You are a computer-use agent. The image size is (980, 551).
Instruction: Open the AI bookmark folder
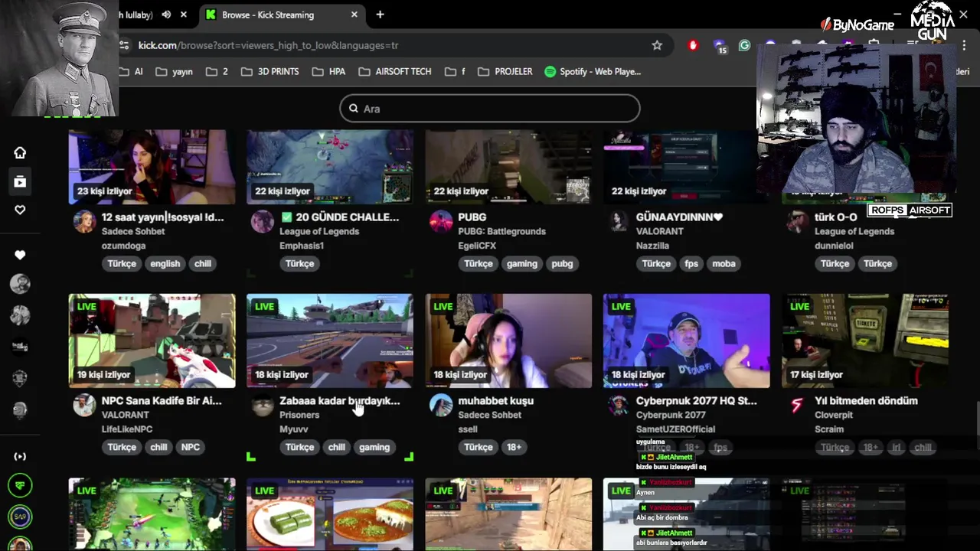point(131,71)
